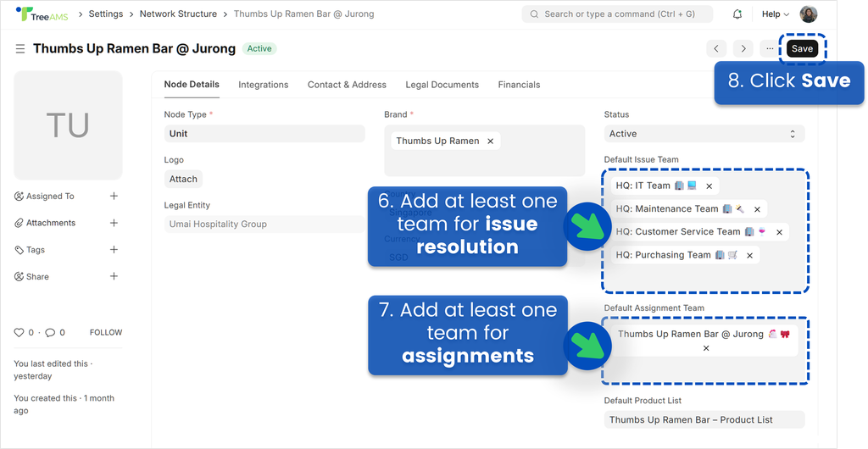Remove HQ: Purchasing Team tag
Screen dimensions: 868x449
pos(750,255)
